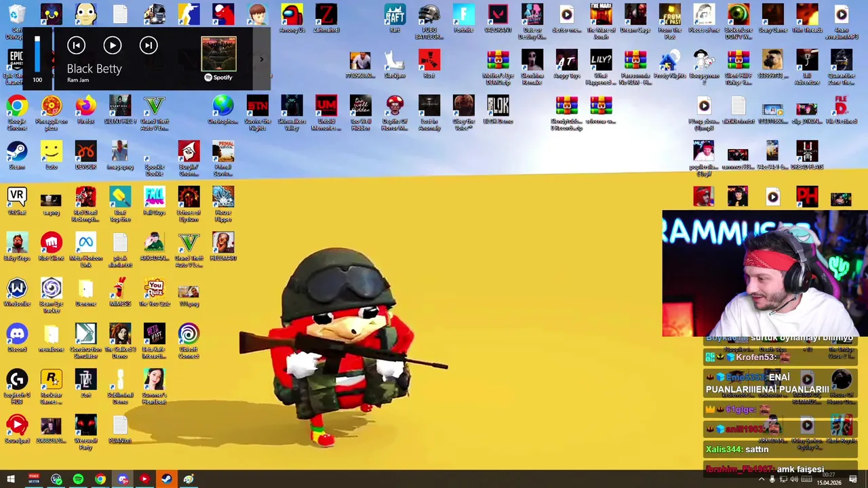Show hidden system tray icons
Viewport: 868px width, 488px height.
tap(761, 479)
